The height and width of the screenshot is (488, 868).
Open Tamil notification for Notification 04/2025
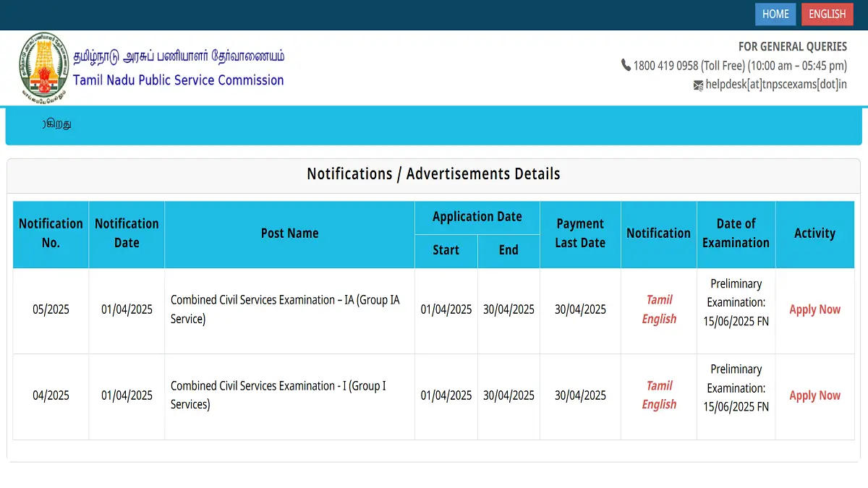(659, 385)
